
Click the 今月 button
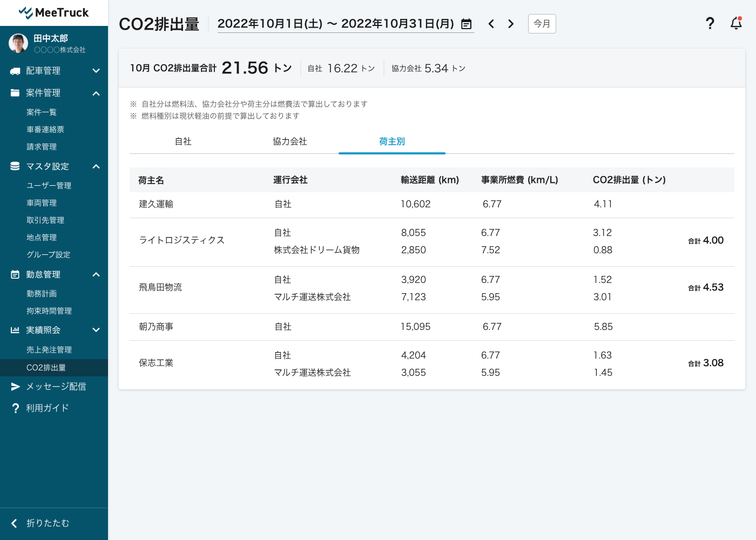[542, 24]
